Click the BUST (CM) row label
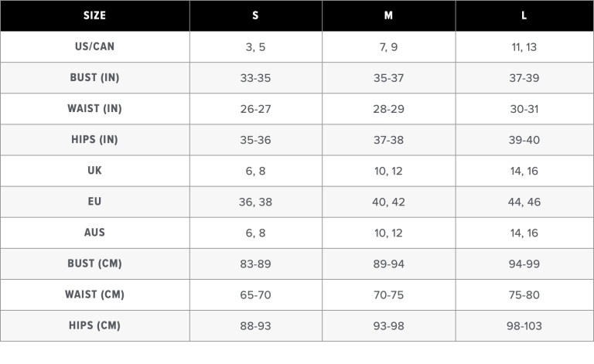This screenshot has width=594, height=364. 94,264
